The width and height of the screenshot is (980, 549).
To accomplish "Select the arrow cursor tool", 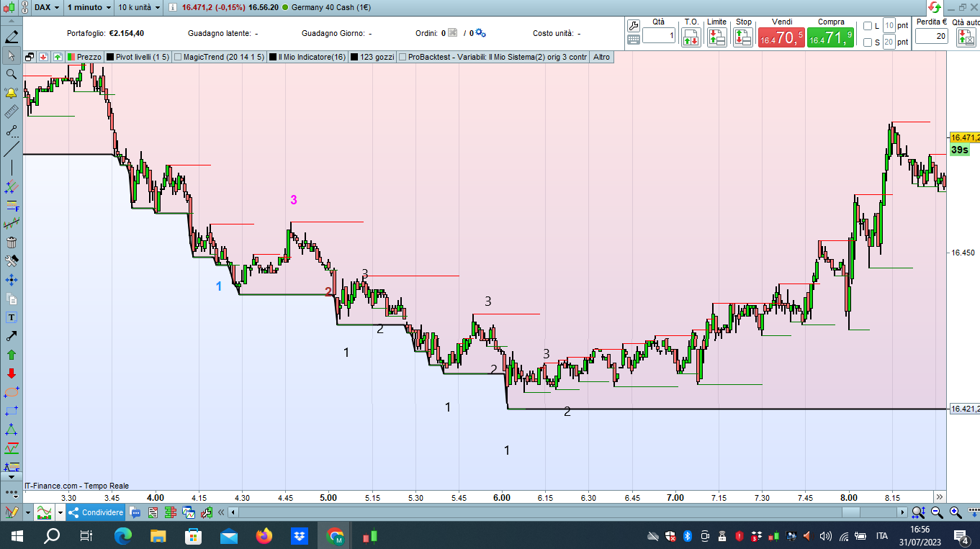I will pyautogui.click(x=12, y=55).
